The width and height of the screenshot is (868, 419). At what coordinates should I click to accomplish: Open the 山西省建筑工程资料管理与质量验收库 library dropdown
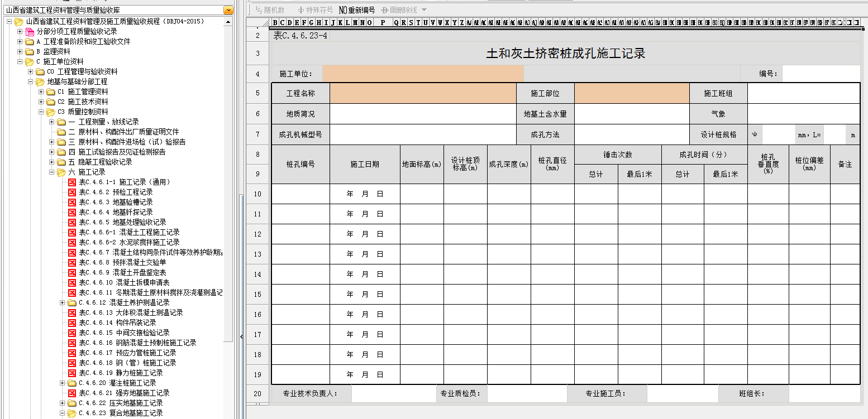click(x=228, y=10)
